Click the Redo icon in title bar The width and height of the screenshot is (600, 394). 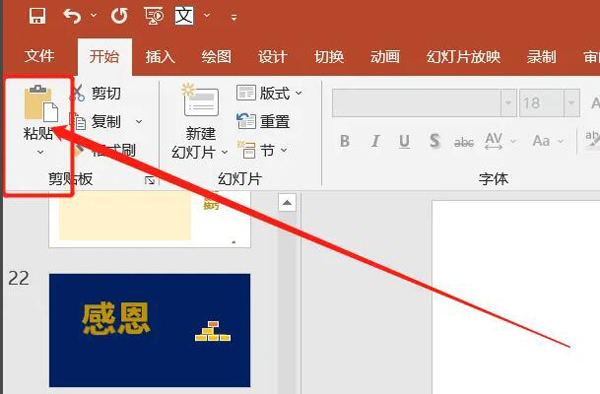click(119, 16)
